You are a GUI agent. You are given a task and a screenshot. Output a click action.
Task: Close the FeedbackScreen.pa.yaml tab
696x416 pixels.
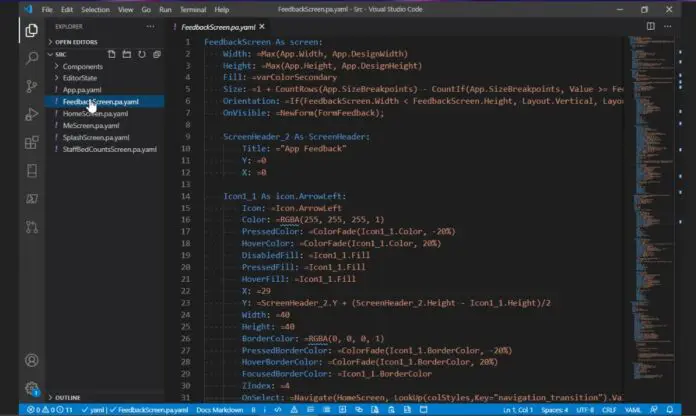(x=262, y=27)
